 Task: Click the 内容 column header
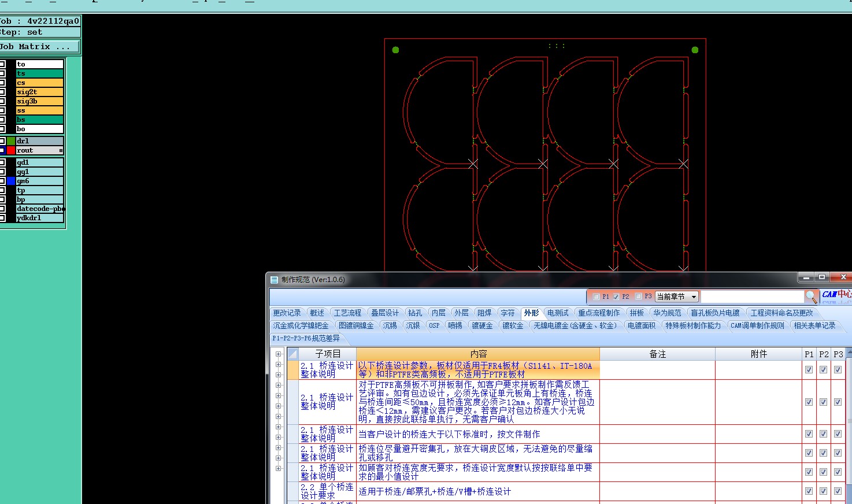(478, 354)
